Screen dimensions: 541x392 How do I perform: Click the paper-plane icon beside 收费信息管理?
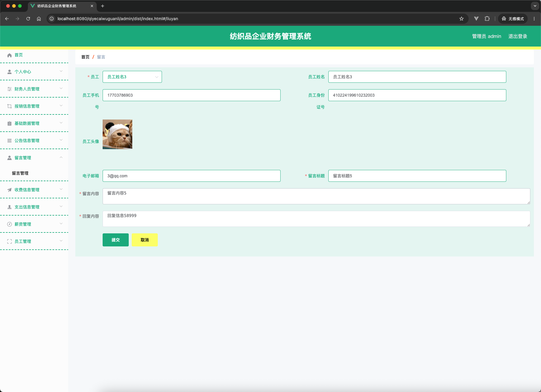pos(9,190)
